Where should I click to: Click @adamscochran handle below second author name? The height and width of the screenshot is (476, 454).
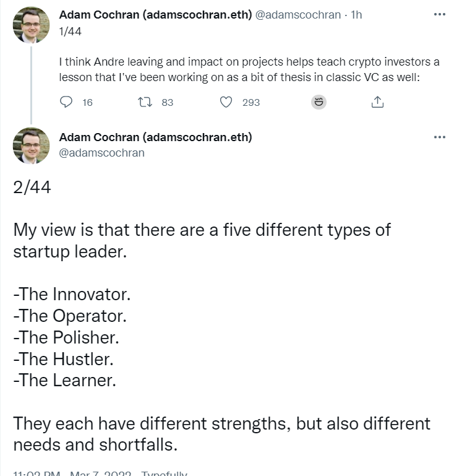pyautogui.click(x=101, y=152)
